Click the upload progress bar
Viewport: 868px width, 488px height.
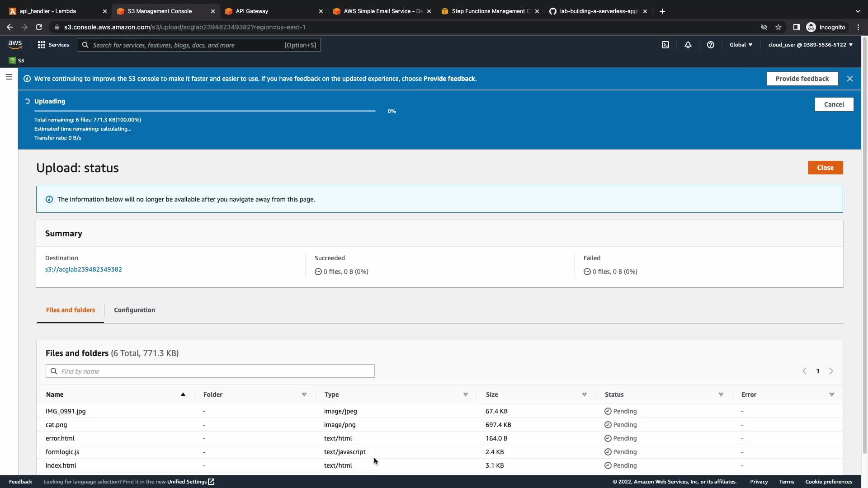(205, 111)
